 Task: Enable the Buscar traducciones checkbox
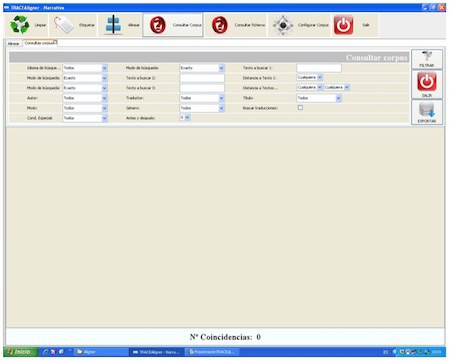click(300, 108)
